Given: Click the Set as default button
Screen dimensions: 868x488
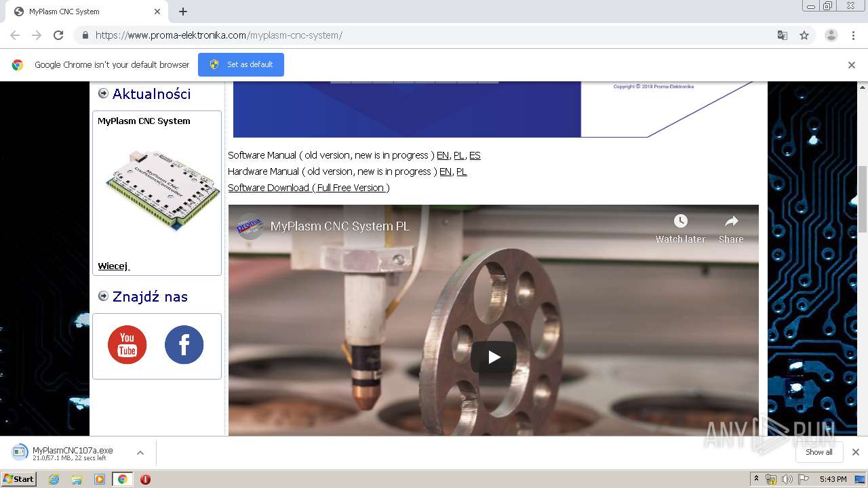Looking at the screenshot, I should click(x=241, y=64).
